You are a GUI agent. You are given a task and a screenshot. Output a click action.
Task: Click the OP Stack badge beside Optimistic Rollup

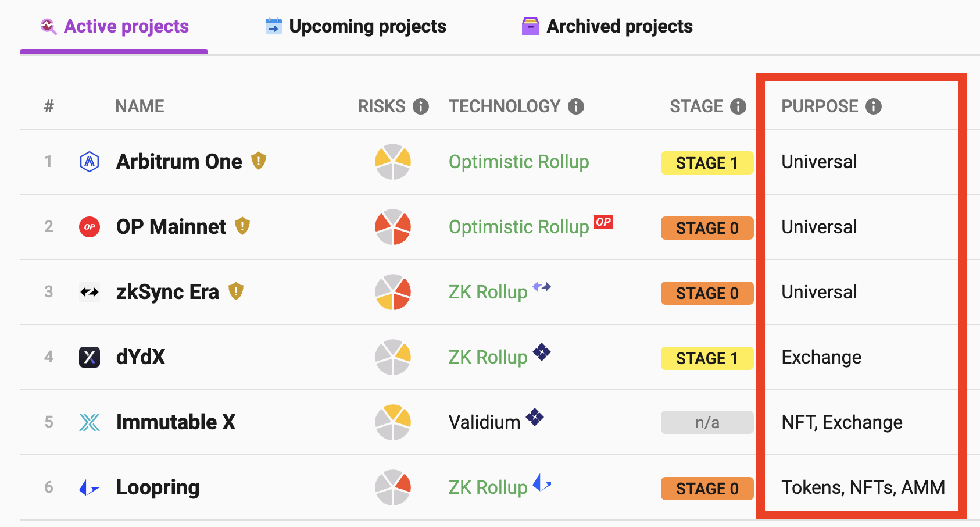tap(603, 222)
